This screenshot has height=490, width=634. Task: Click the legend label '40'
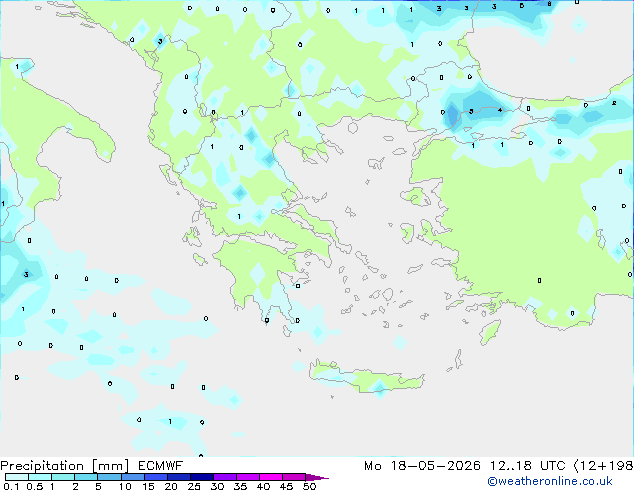point(264,486)
